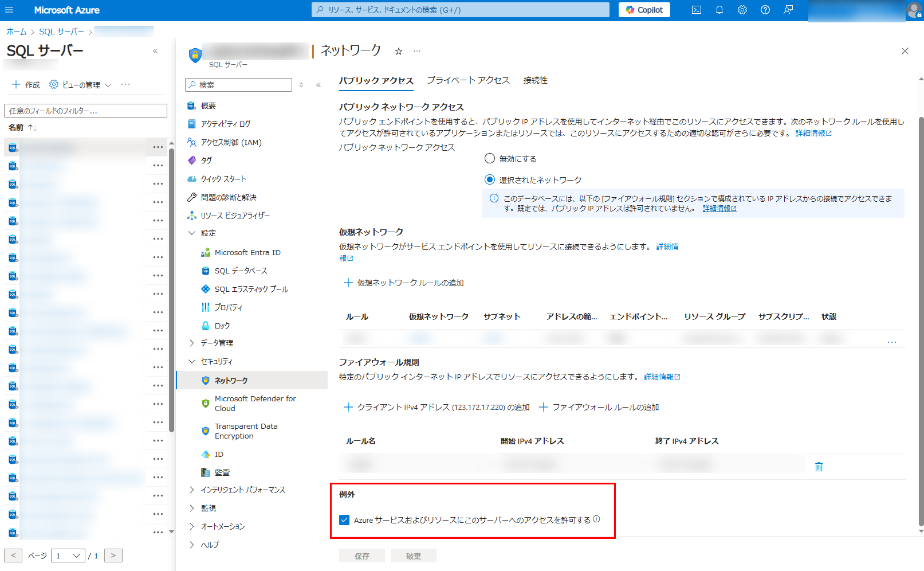Open the Azure portal hamburger menu
This screenshot has height=571, width=924.
9,10
